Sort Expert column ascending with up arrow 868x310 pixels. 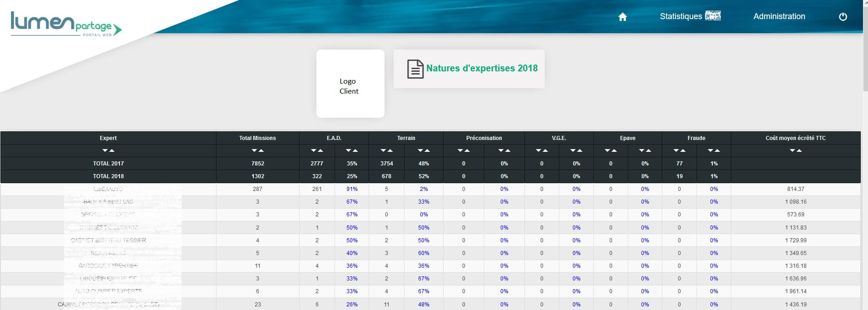[x=112, y=150]
